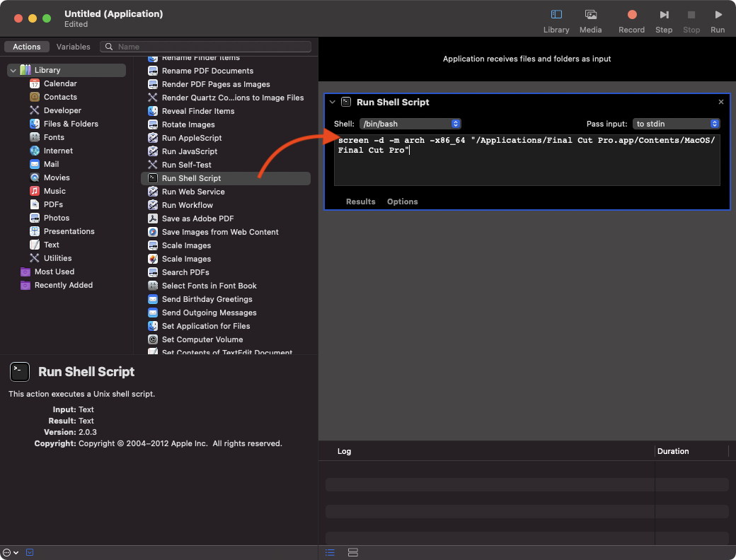Image resolution: width=736 pixels, height=560 pixels.
Task: Select the Save as Adobe PDF action
Action: point(197,218)
